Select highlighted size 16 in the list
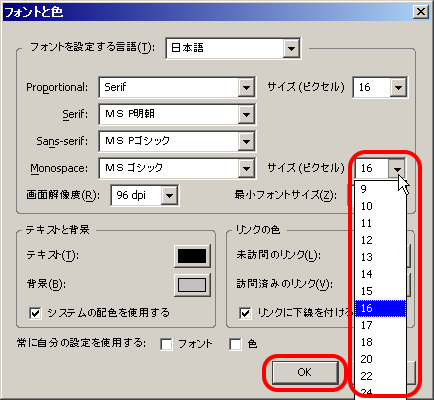The height and width of the screenshot is (400, 434). pos(380,308)
